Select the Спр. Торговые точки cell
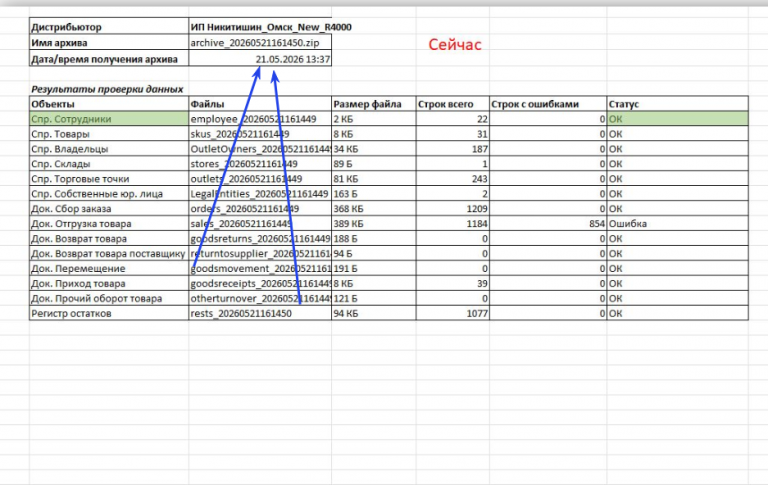This screenshot has height=485, width=768. [109, 179]
